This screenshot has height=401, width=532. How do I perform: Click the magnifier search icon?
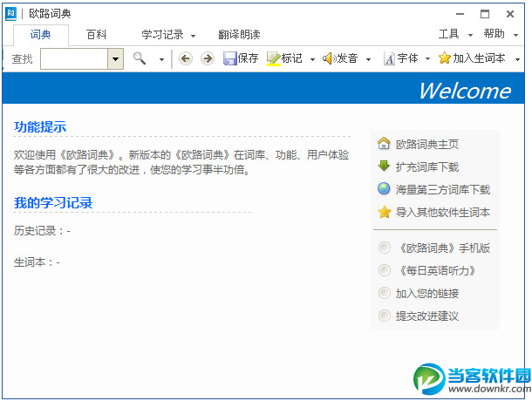pos(140,58)
